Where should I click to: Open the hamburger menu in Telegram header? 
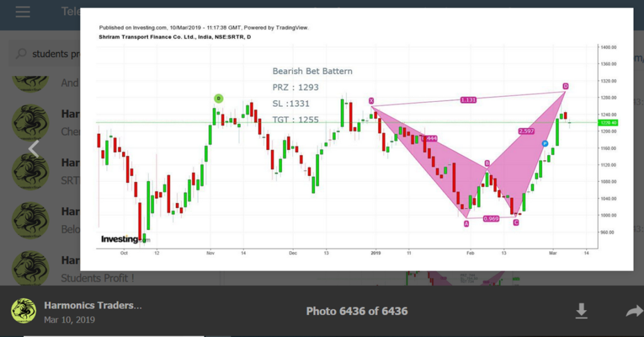tap(23, 11)
